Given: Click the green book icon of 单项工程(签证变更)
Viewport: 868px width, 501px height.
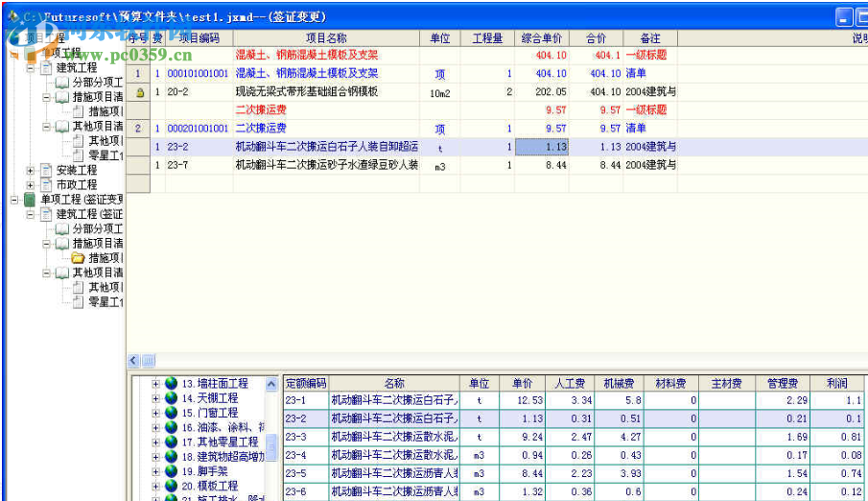Looking at the screenshot, I should 30,200.
